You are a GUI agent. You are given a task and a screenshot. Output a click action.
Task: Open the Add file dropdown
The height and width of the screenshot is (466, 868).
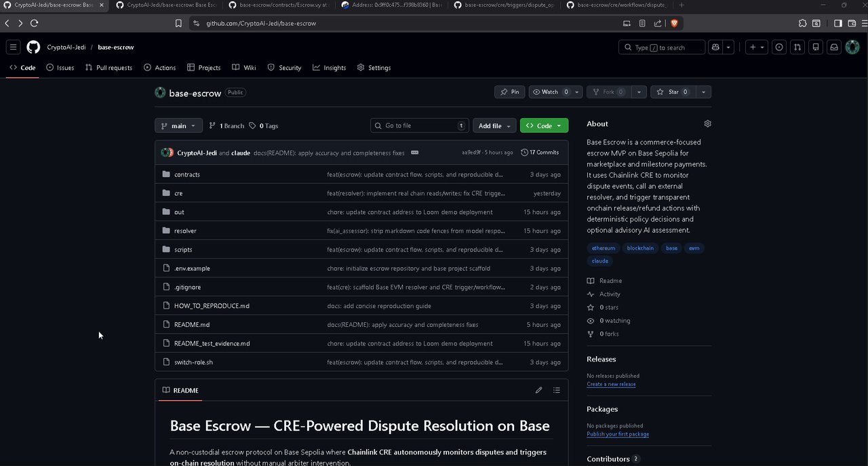(x=494, y=125)
